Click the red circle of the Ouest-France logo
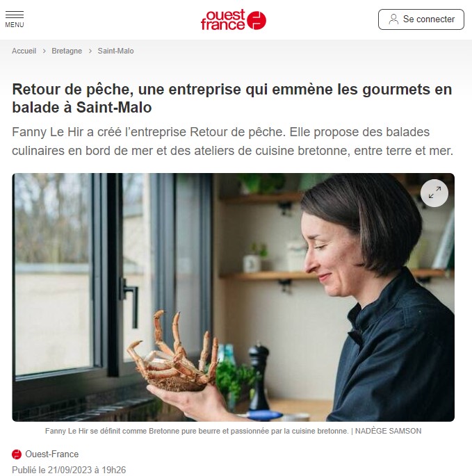The height and width of the screenshot is (476, 472). click(x=257, y=20)
